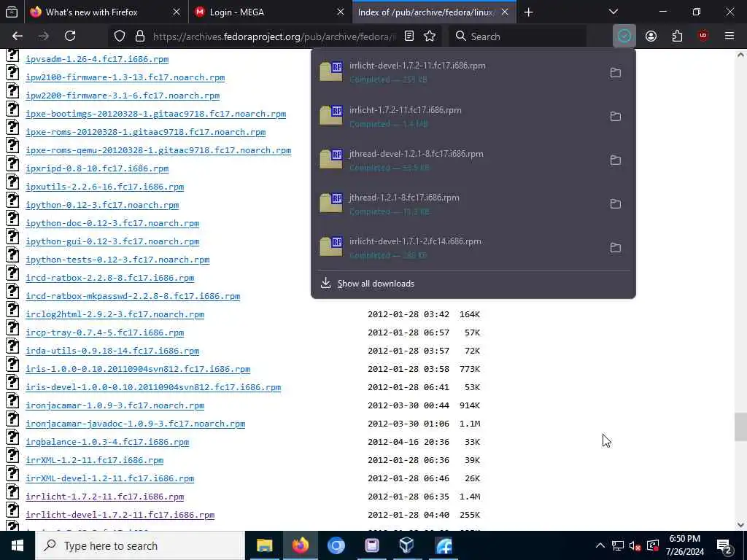Click the scrollbar down arrow
The image size is (747, 560).
740,525
